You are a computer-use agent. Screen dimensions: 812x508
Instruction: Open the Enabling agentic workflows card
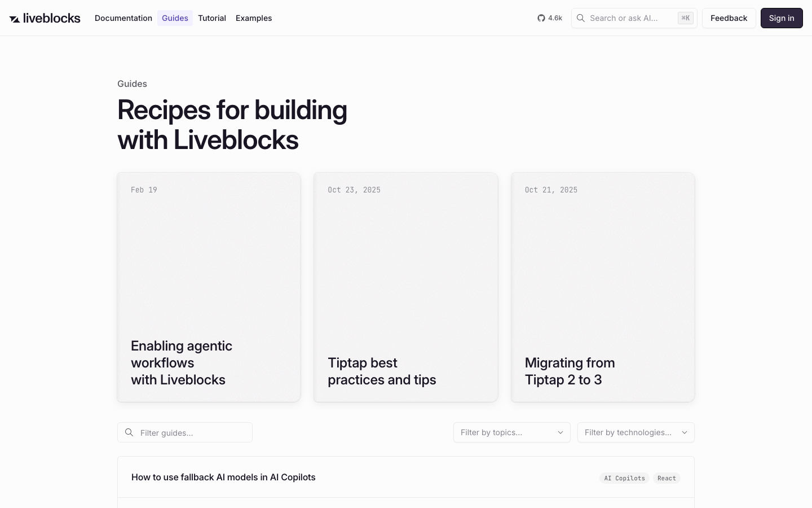click(209, 287)
